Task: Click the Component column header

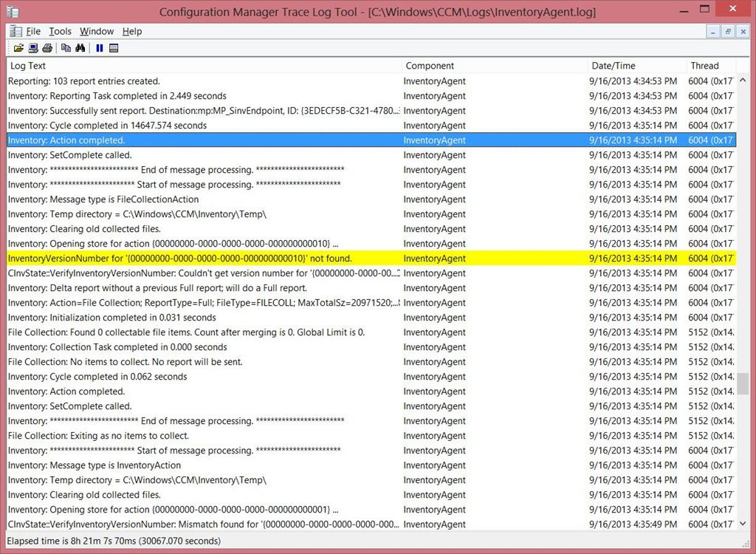Action: coord(495,66)
